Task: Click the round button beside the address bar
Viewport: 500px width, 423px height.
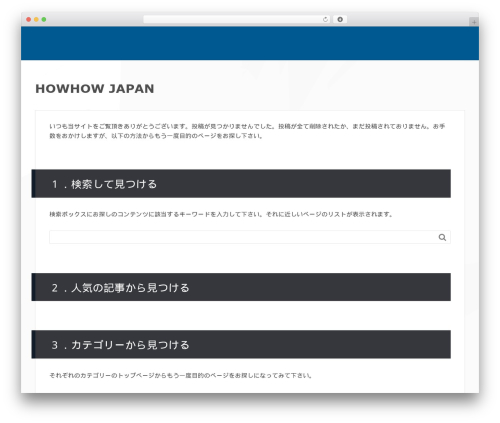Action: coord(340,19)
